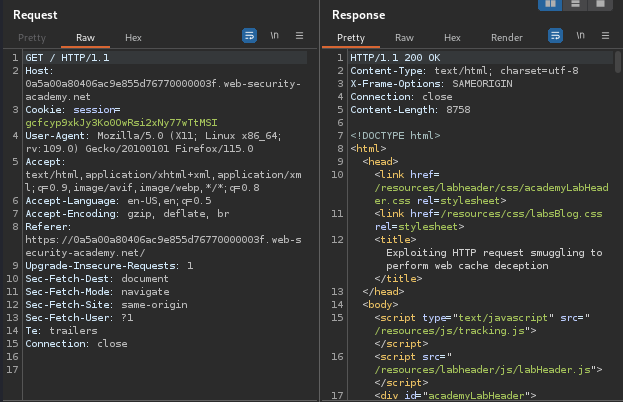Select top-bottom stacked layout icon
This screenshot has height=402, width=623.
pos(575,4)
